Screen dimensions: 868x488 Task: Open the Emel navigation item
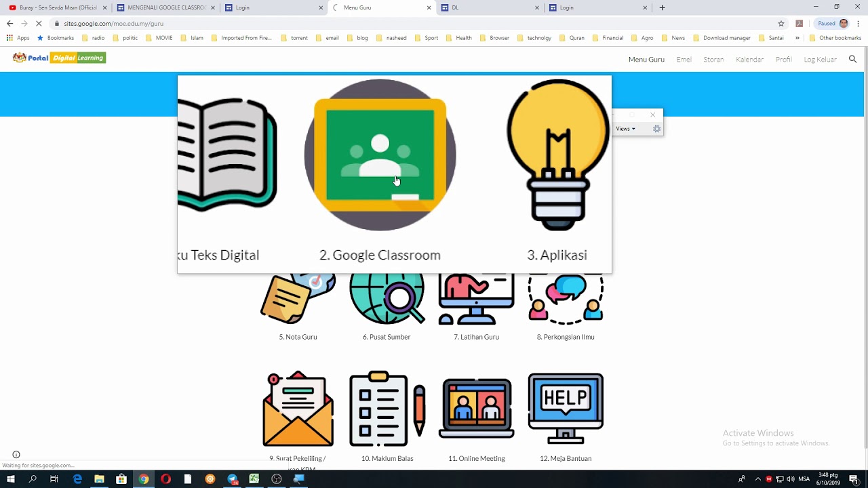click(x=684, y=60)
